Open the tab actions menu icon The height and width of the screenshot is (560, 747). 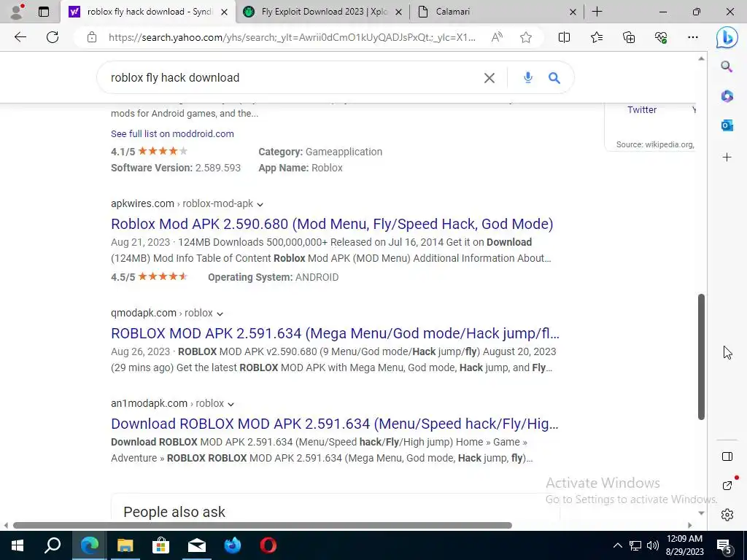click(x=44, y=12)
